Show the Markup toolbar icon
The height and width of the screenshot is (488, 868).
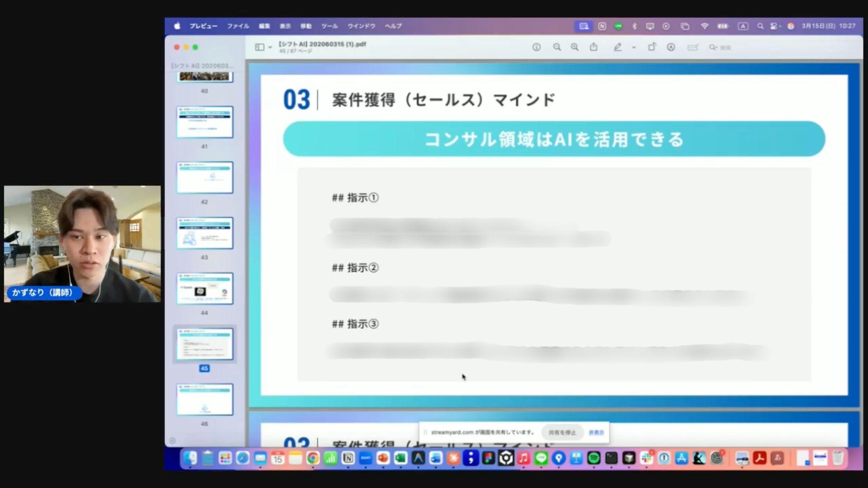(x=671, y=47)
